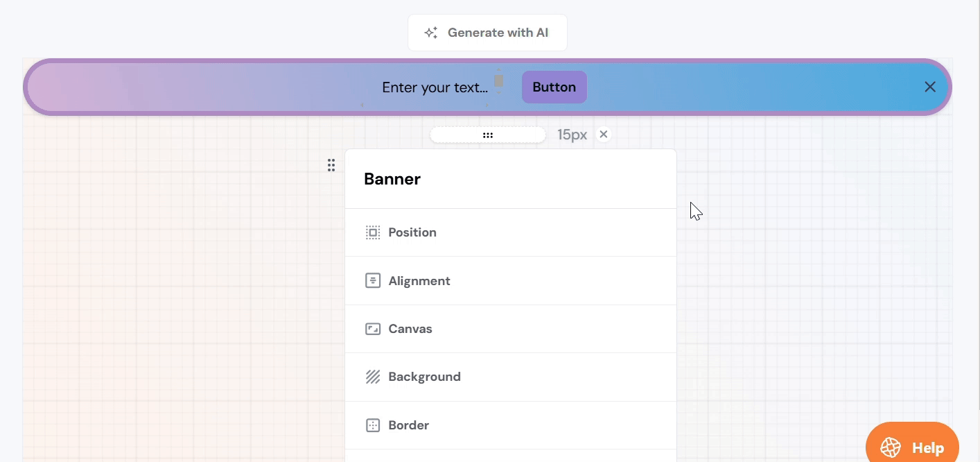Open the Border settings row
The width and height of the screenshot is (980, 462).
pos(510,425)
